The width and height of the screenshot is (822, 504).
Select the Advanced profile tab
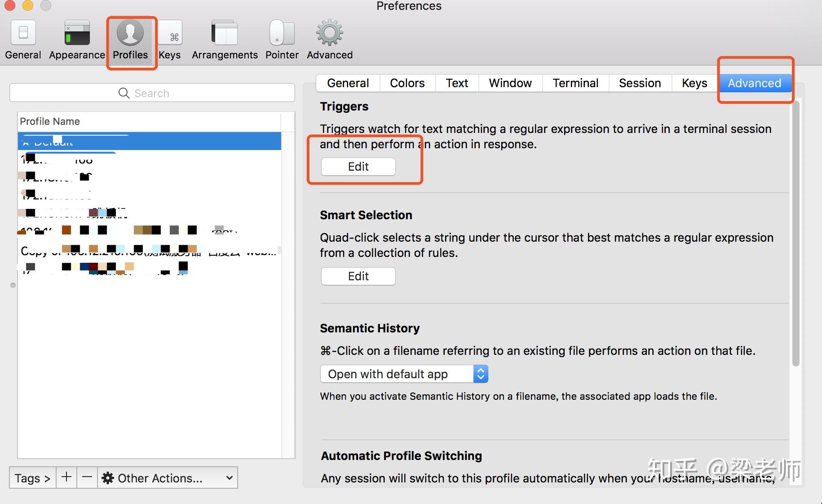[x=755, y=83]
